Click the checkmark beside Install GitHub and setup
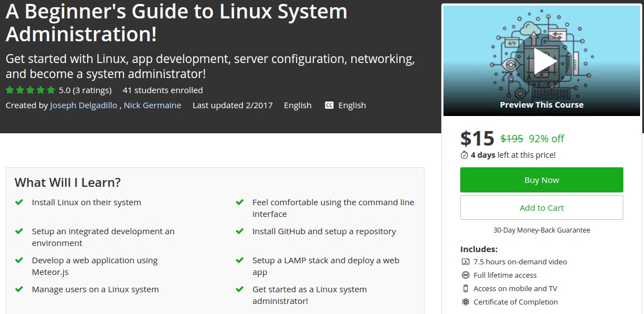Screen dimensions: 644x314 click(240, 231)
